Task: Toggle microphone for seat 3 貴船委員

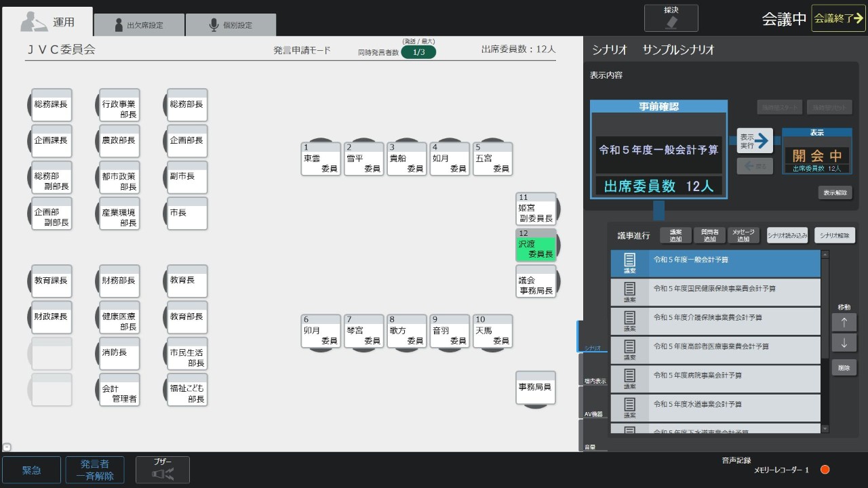Action: (407, 159)
